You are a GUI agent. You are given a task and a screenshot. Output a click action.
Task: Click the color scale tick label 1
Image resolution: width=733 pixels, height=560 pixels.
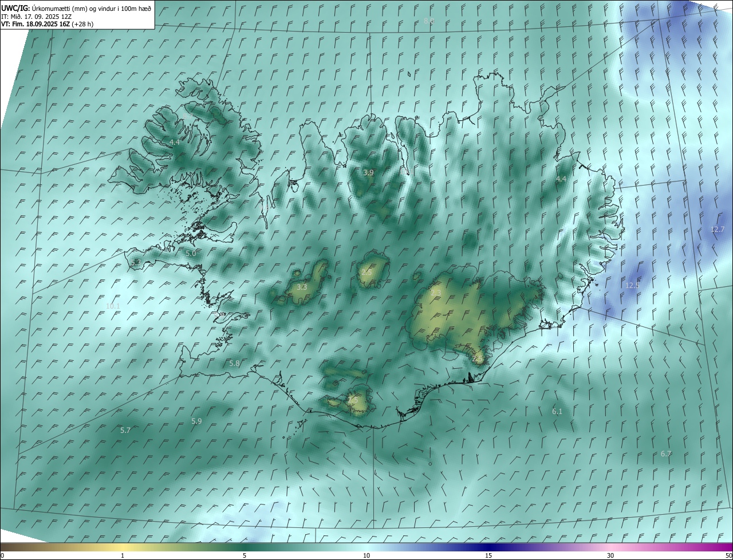pos(123,555)
